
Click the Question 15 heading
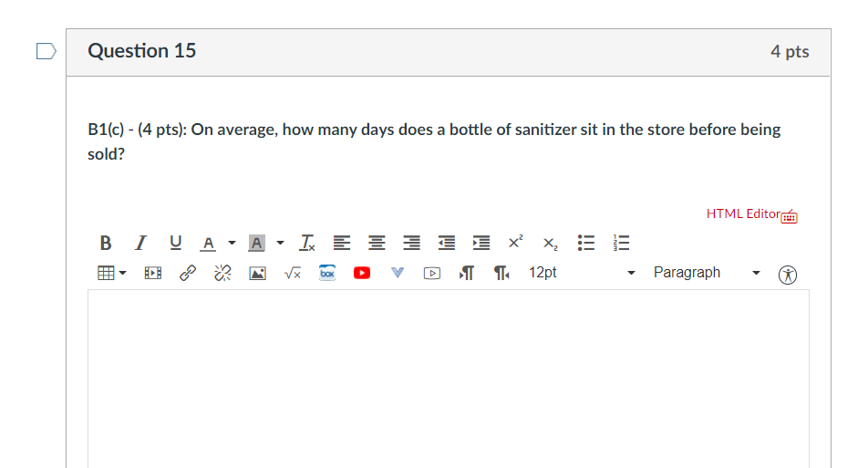click(x=141, y=51)
